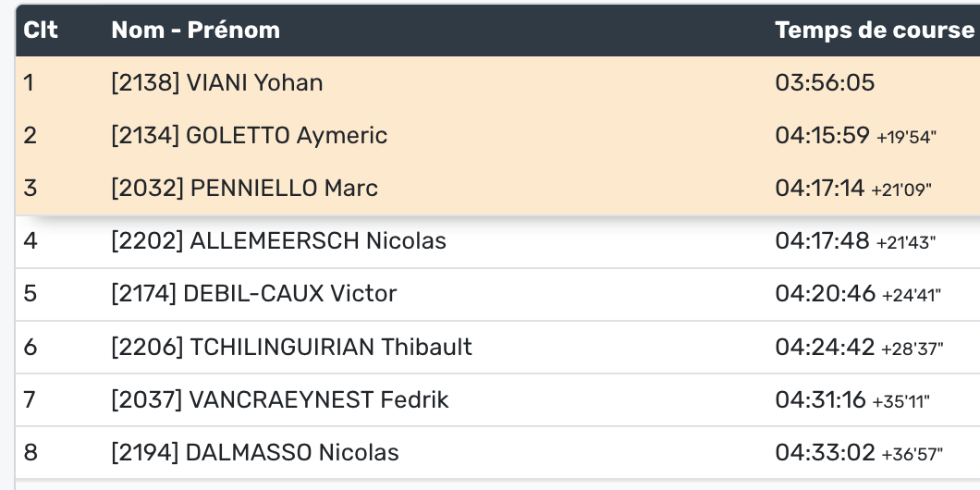980x490 pixels.
Task: Select the race time 04:15:59
Action: pos(822,136)
